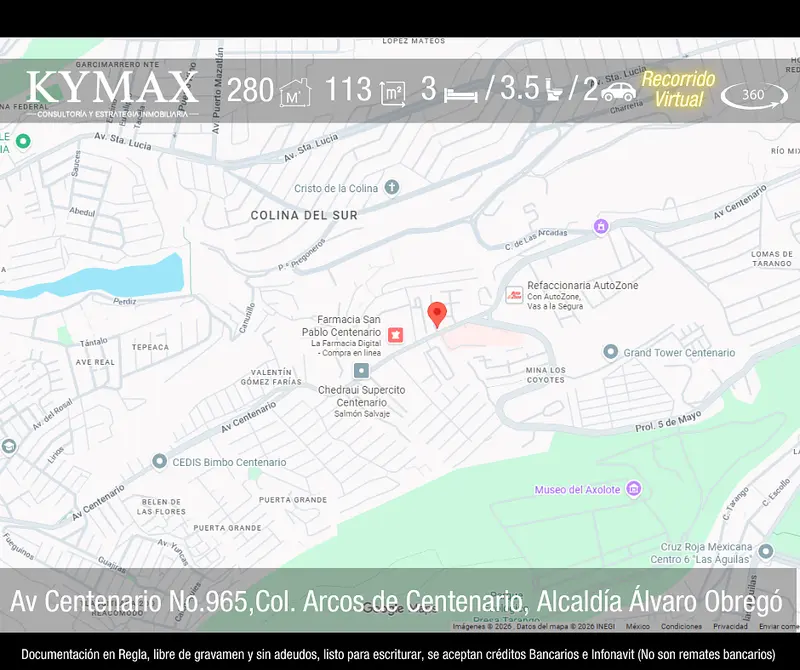Click the LOMAS DE TARANGO label
This screenshot has width=800, height=670.
point(771,259)
